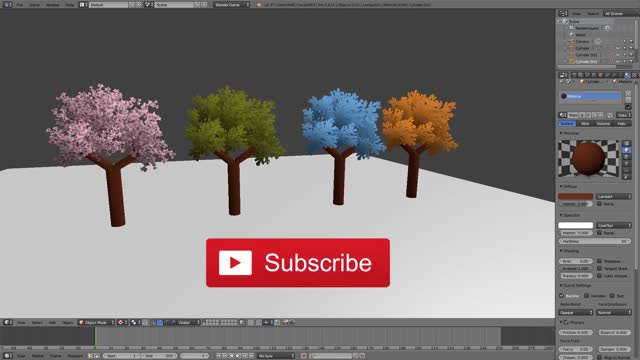Enable the specular Ramp checkbox
The image size is (640, 360).
click(x=599, y=233)
